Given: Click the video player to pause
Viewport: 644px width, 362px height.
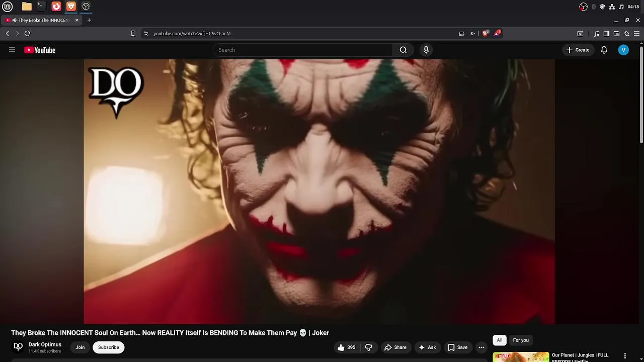Looking at the screenshot, I should (x=319, y=192).
